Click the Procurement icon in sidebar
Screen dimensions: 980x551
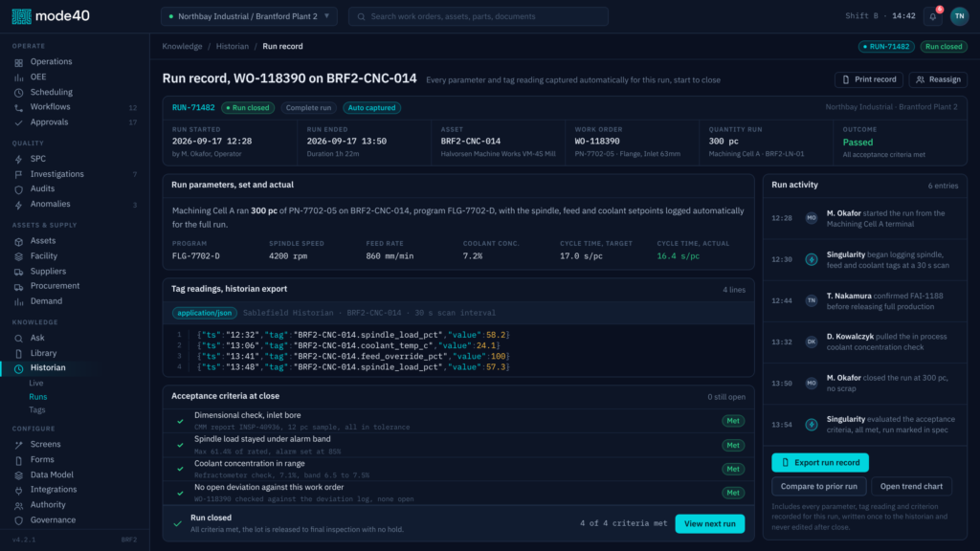click(x=19, y=287)
